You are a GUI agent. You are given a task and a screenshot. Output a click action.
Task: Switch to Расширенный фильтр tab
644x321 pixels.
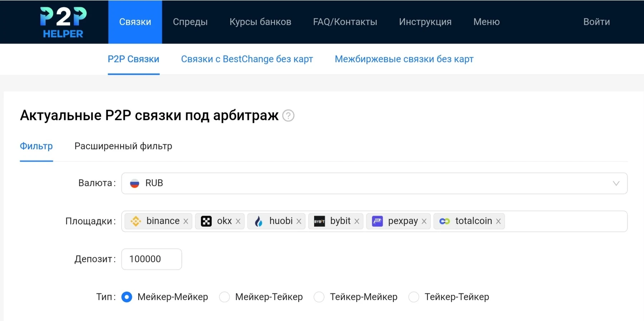click(123, 146)
